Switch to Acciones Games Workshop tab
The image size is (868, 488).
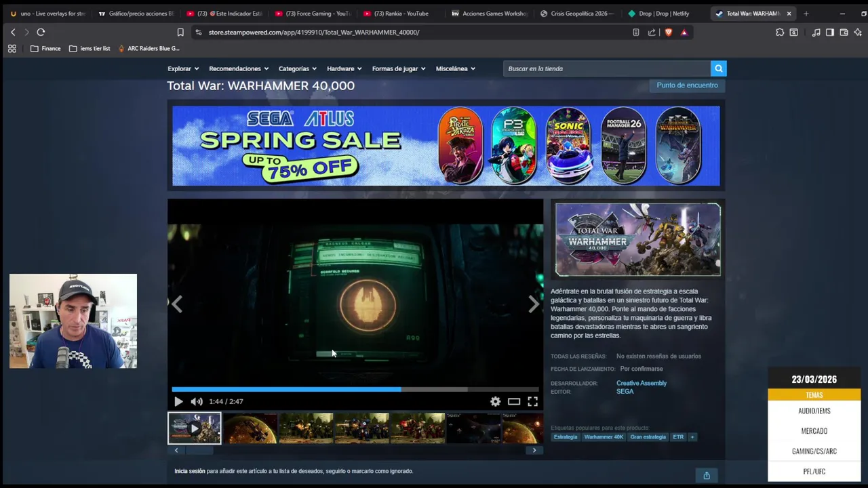coord(489,14)
